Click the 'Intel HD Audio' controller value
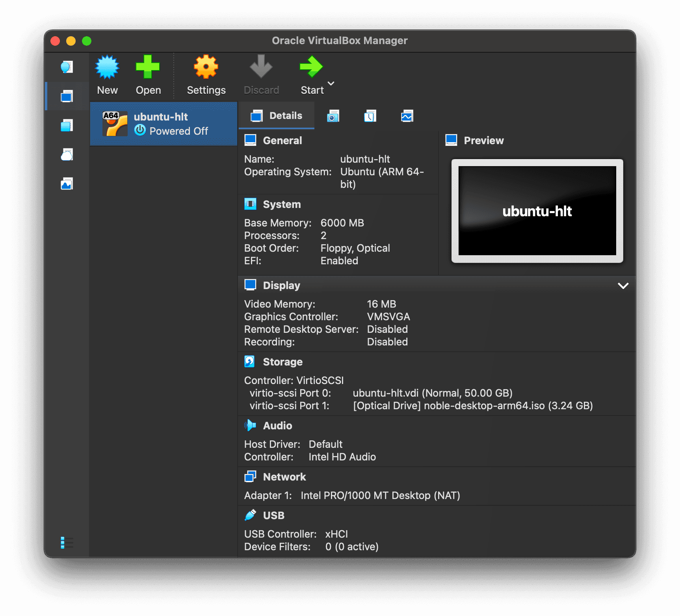680x616 pixels. tap(342, 457)
